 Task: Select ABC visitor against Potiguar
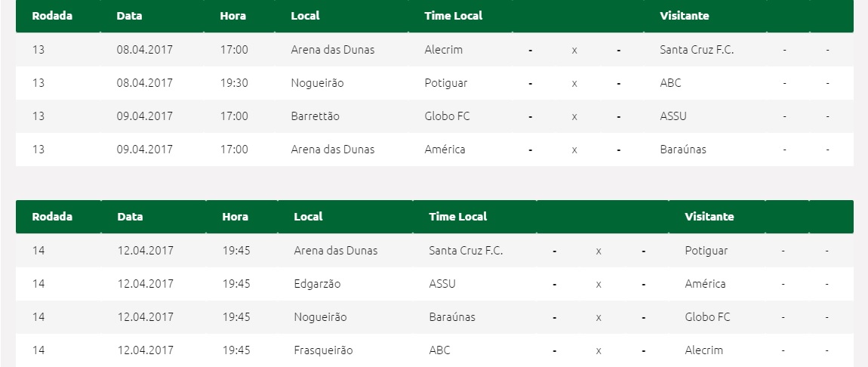click(x=670, y=83)
